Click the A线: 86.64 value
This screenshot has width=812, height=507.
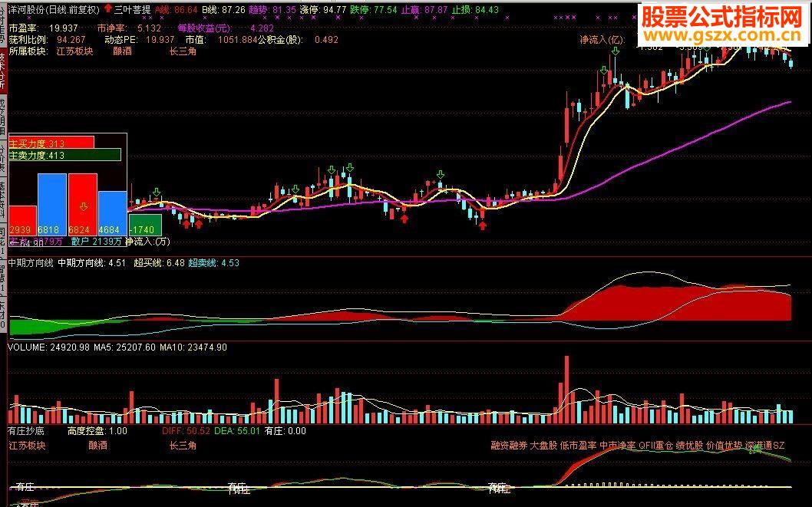click(176, 9)
